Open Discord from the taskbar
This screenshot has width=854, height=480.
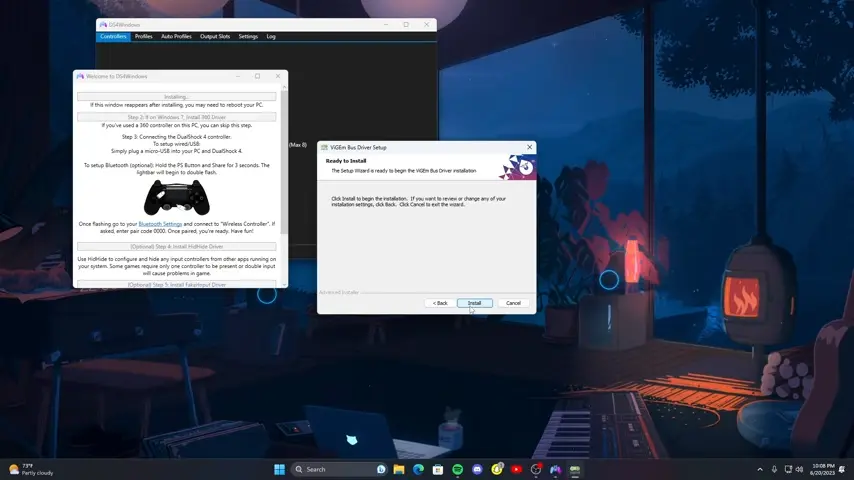pos(477,469)
